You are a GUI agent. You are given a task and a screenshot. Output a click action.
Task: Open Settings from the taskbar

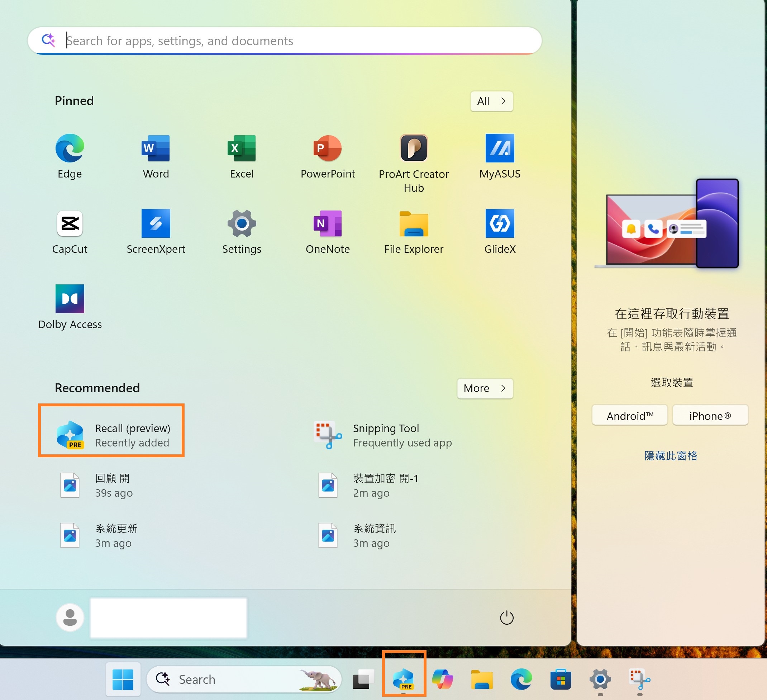[x=600, y=679]
